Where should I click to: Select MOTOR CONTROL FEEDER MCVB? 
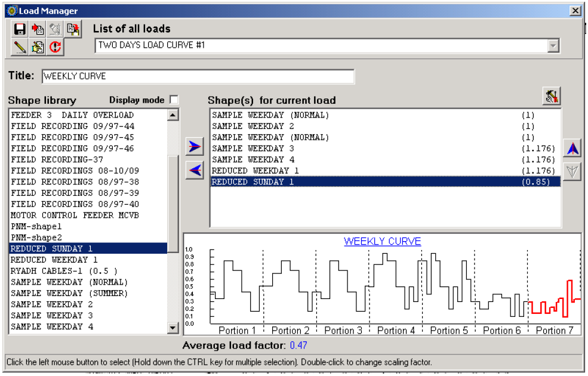(88, 215)
